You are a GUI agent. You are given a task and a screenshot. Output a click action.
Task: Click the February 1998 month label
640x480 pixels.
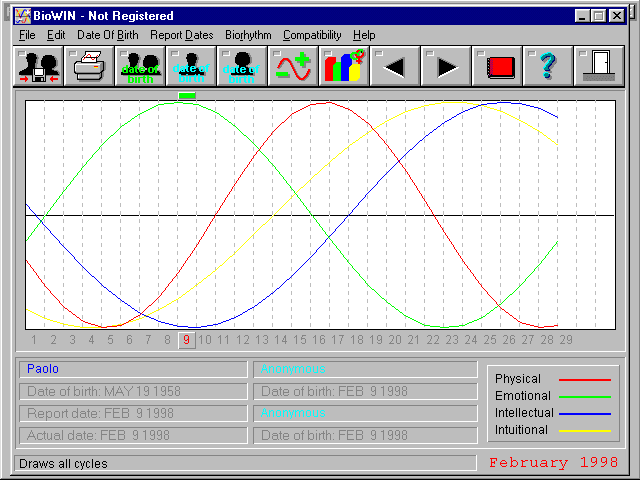tap(555, 463)
